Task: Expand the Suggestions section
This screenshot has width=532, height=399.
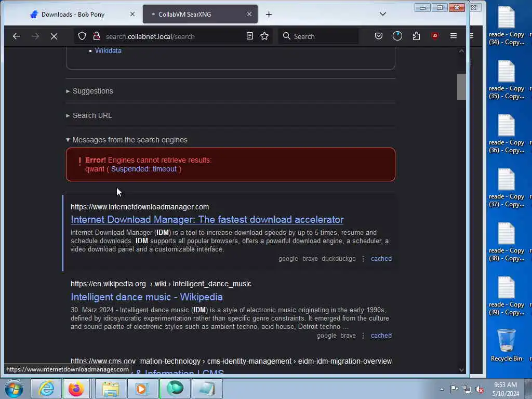Action: [89, 91]
